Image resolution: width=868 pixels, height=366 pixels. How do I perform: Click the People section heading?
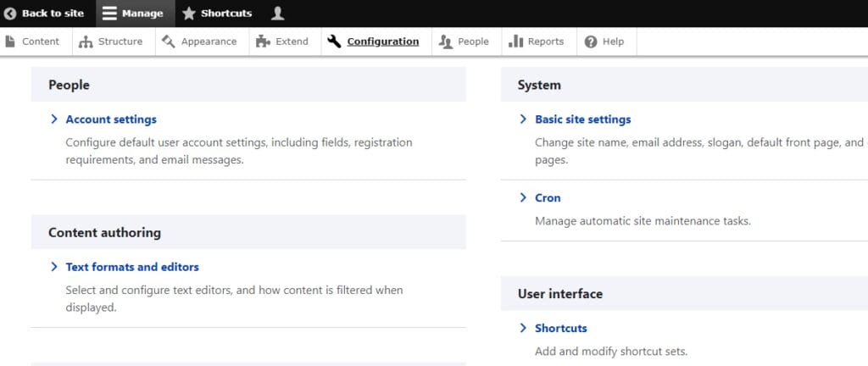(x=70, y=85)
